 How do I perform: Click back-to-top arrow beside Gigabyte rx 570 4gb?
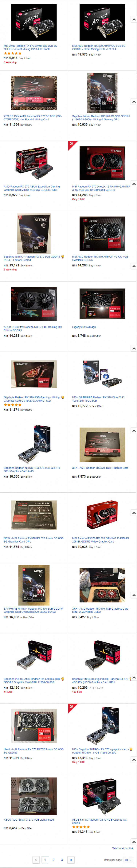(134, 348)
